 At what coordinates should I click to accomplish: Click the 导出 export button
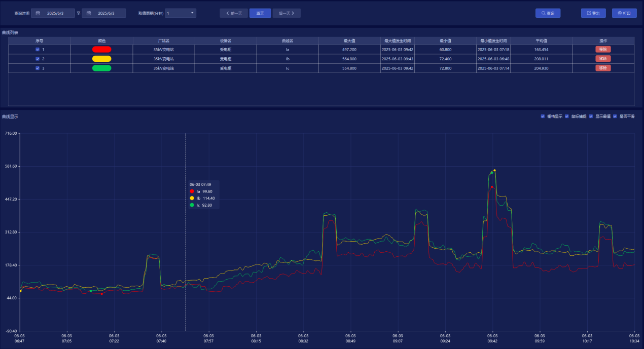click(593, 13)
